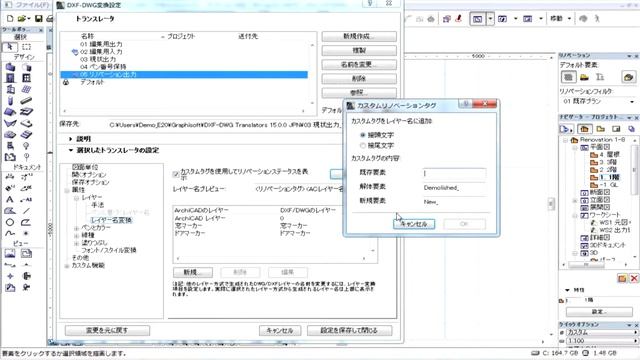Screen dimensions: 640x360
Task: Select the フォント/スタイル変換 tree item
Action: [109, 250]
